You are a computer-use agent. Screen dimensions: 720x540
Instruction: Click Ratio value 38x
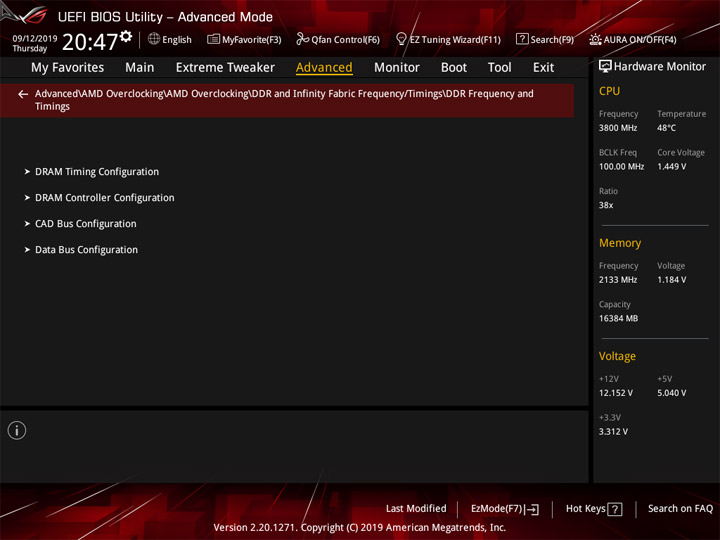click(606, 205)
